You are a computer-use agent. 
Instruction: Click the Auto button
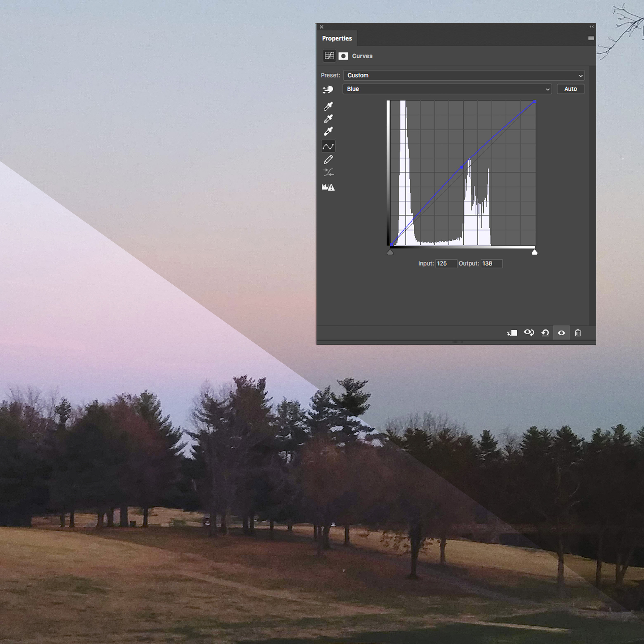click(x=570, y=89)
